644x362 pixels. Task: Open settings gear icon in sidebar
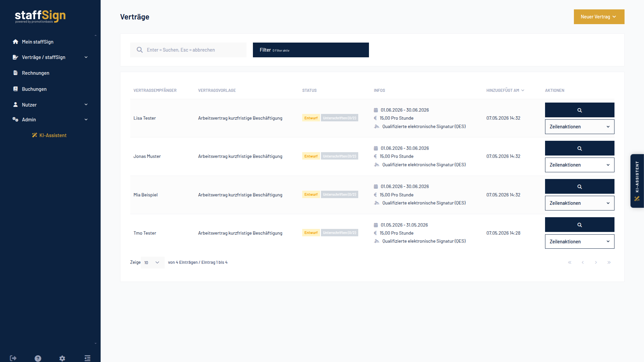point(62,358)
